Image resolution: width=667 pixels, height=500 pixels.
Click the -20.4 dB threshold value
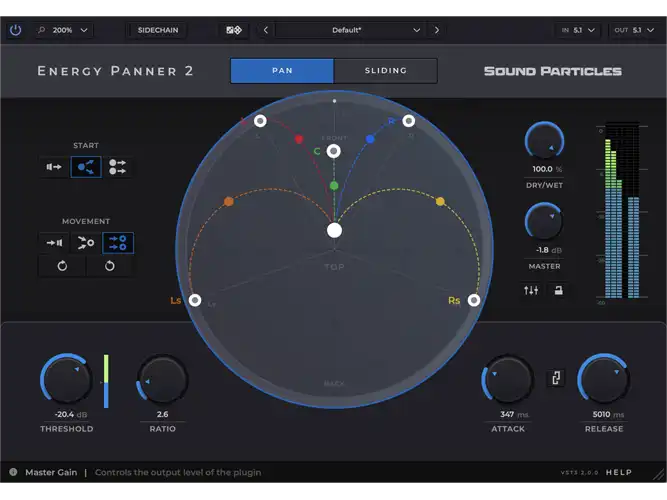click(x=71, y=414)
